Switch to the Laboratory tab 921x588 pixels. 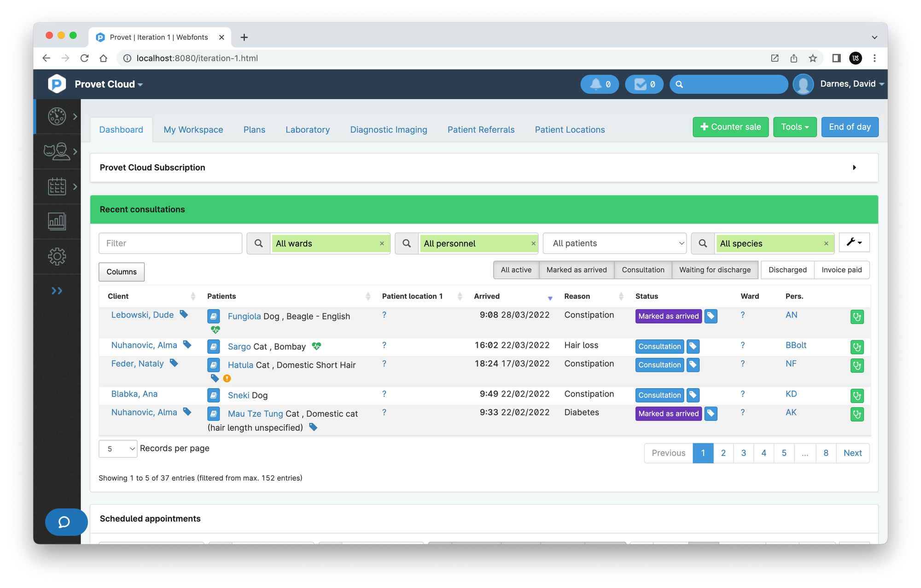pos(308,130)
